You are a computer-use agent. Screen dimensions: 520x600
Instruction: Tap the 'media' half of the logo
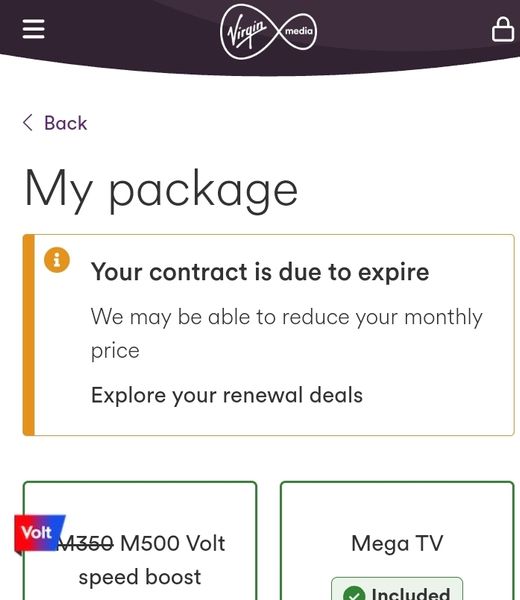coord(298,31)
